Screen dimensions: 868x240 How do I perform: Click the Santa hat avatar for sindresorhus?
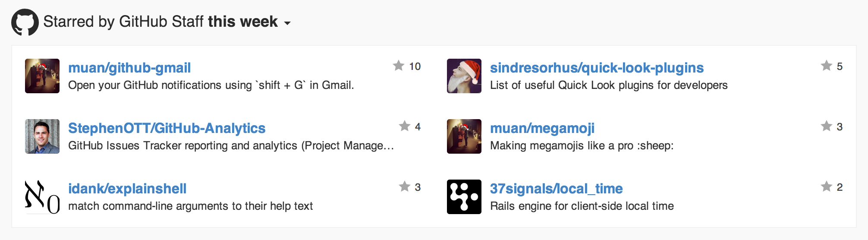click(464, 76)
